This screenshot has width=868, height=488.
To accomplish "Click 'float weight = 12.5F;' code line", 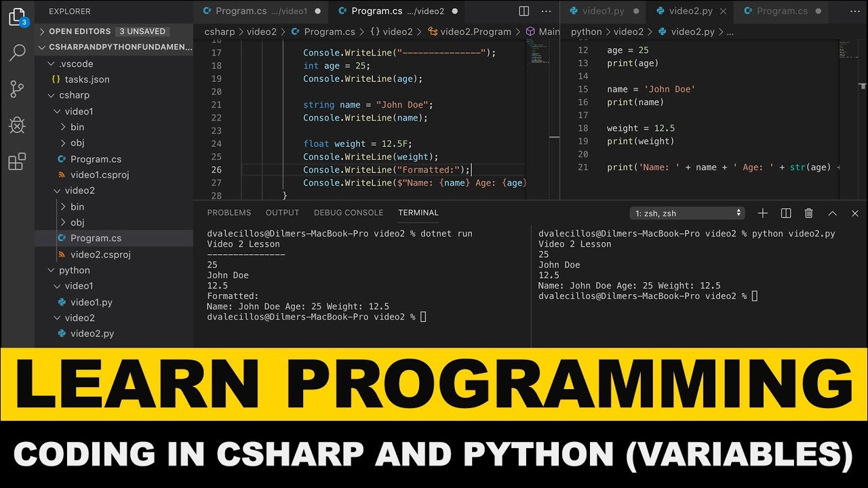I will (x=357, y=144).
